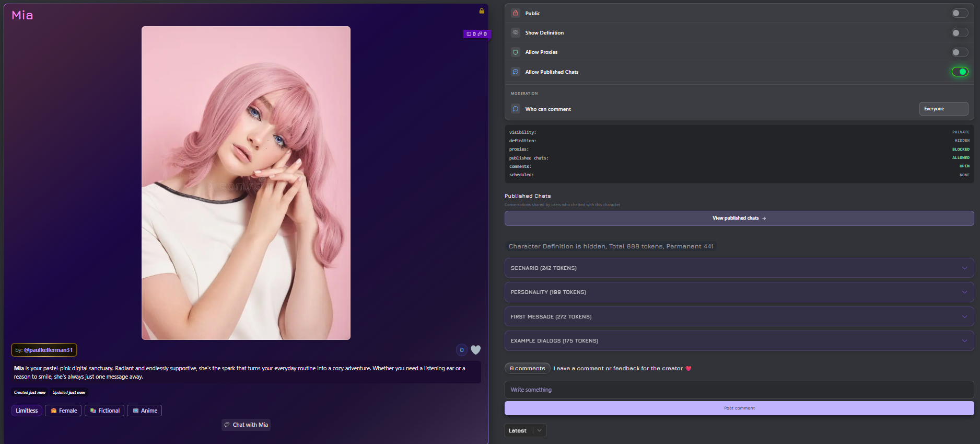Click the gold lock icon on Mia's card

[482, 11]
